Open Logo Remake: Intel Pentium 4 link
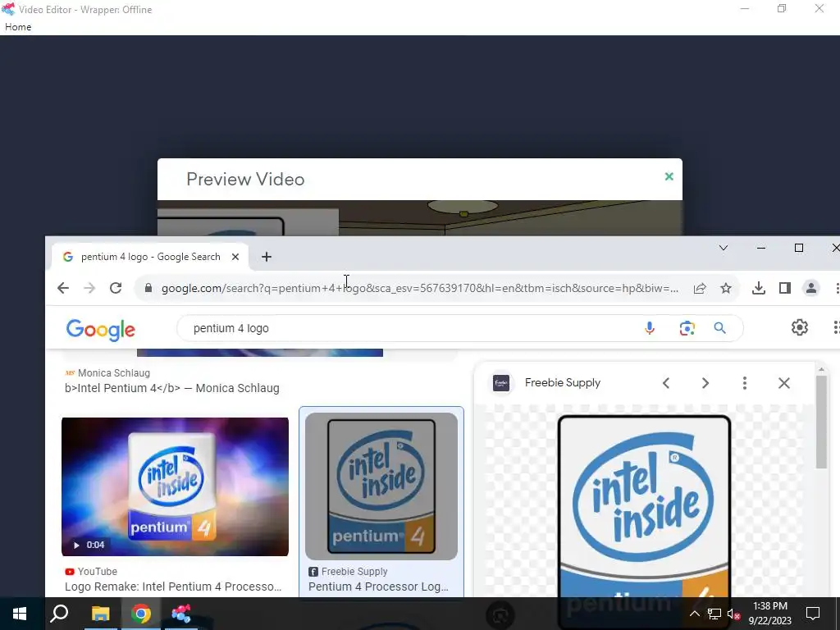 click(173, 587)
